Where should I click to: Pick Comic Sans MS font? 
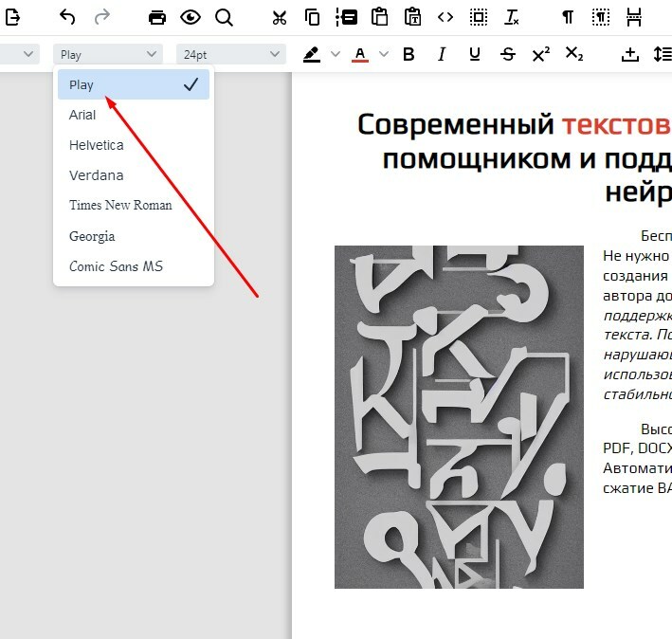point(116,266)
